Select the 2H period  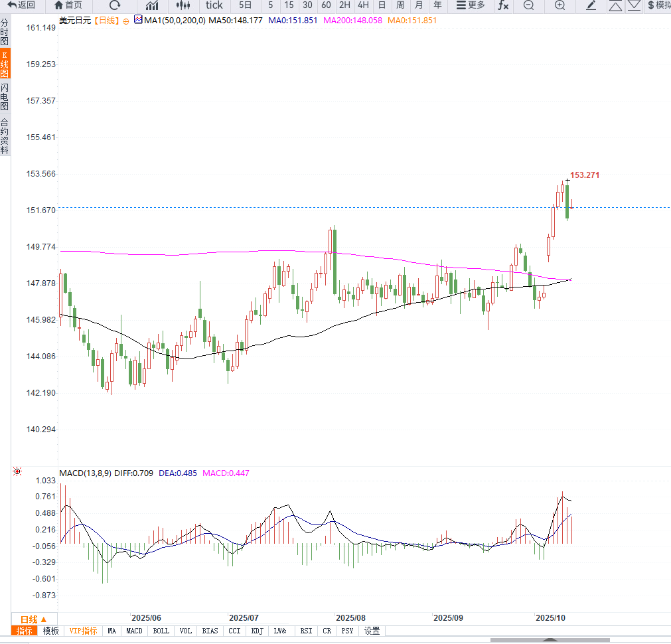344,5
